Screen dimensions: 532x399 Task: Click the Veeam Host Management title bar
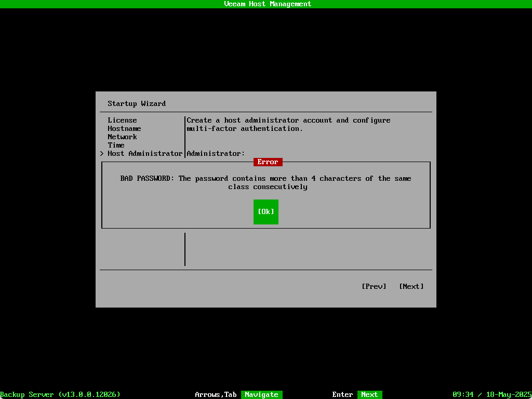pyautogui.click(x=268, y=4)
